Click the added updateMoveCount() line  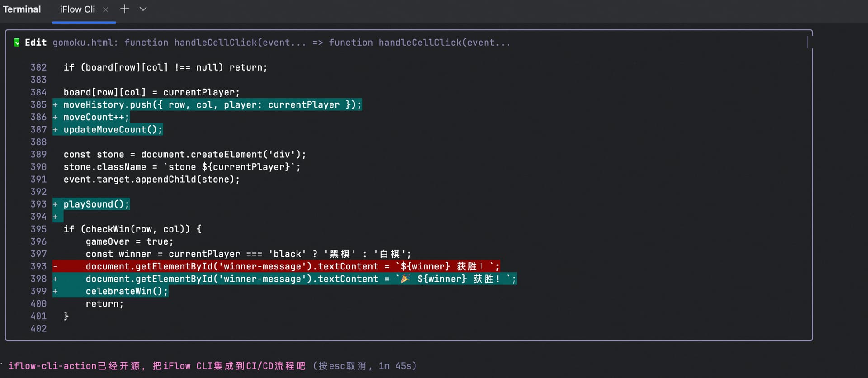113,130
